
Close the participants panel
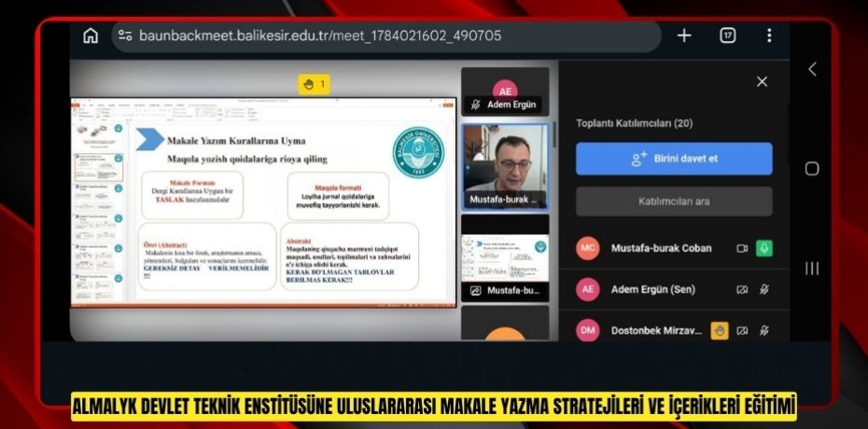[x=763, y=82]
